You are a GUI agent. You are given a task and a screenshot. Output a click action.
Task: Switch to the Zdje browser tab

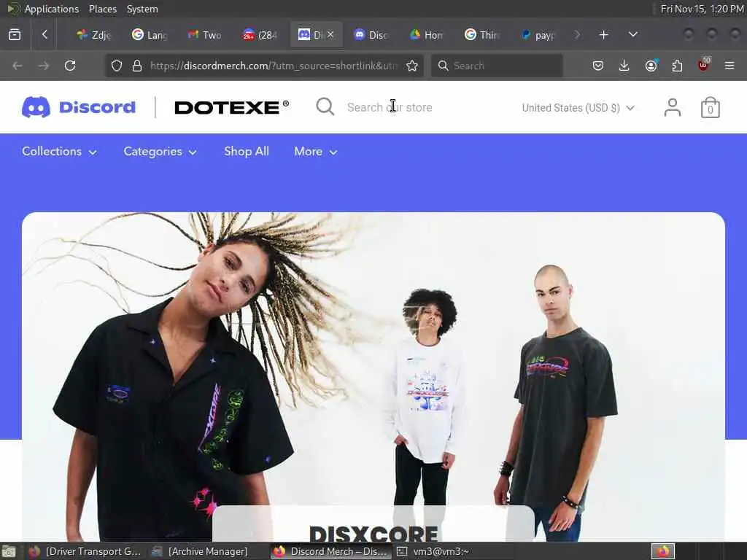click(x=94, y=35)
